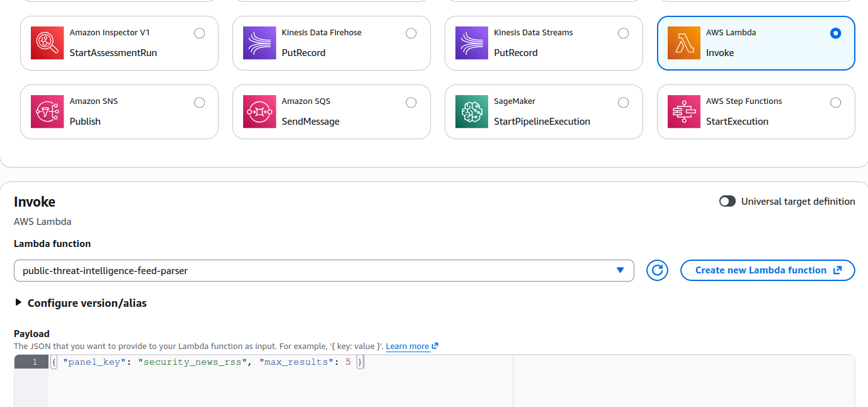Click the green SageMaker icon
868x407 pixels.
(472, 112)
